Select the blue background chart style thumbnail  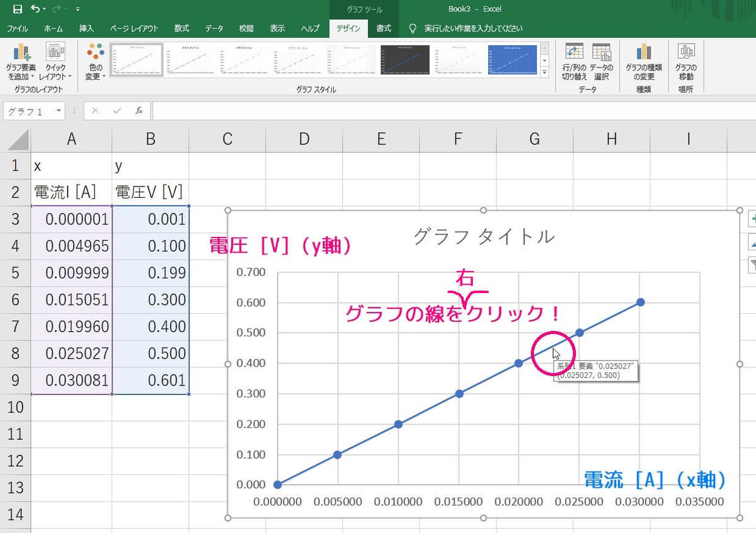click(x=512, y=60)
